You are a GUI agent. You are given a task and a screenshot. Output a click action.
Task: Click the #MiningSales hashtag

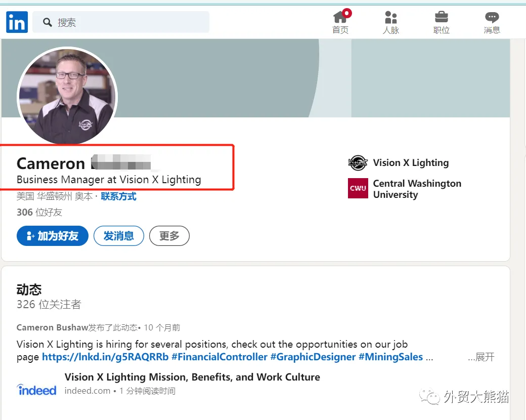tap(390, 357)
